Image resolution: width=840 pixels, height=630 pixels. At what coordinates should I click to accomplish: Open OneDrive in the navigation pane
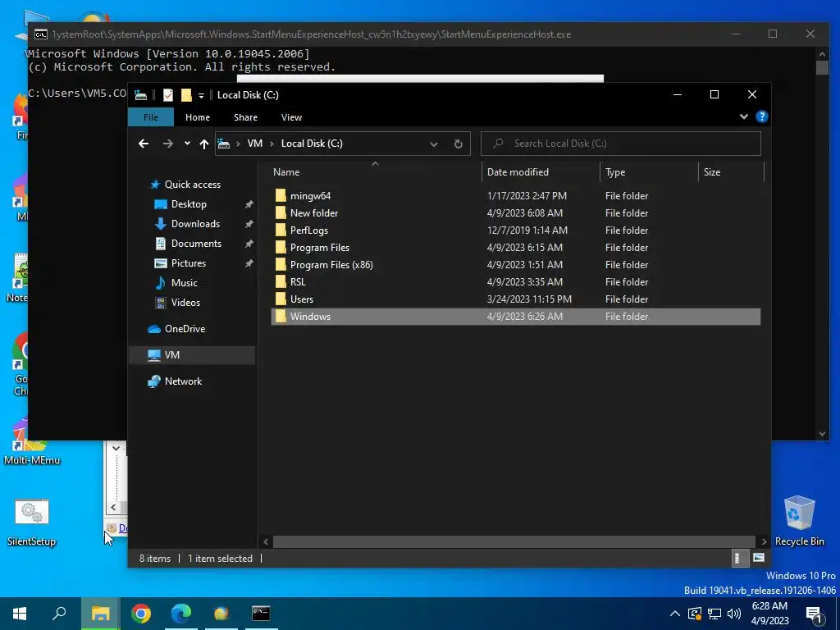coord(185,329)
